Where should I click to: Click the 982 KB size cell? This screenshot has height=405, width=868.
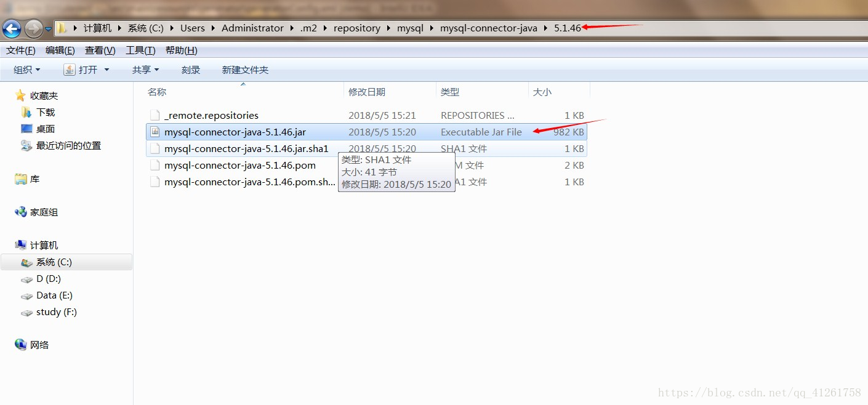(x=568, y=132)
